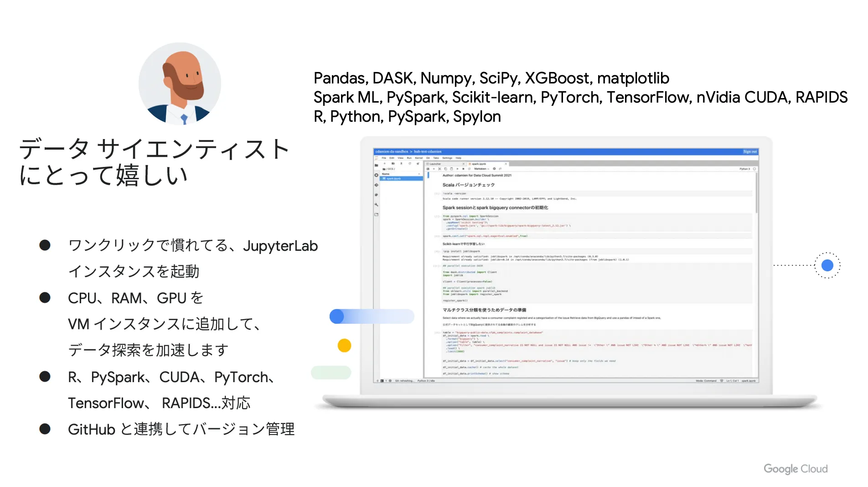868x487 pixels.
Task: Click Mode: Command in status bar
Action: pyautogui.click(x=706, y=381)
